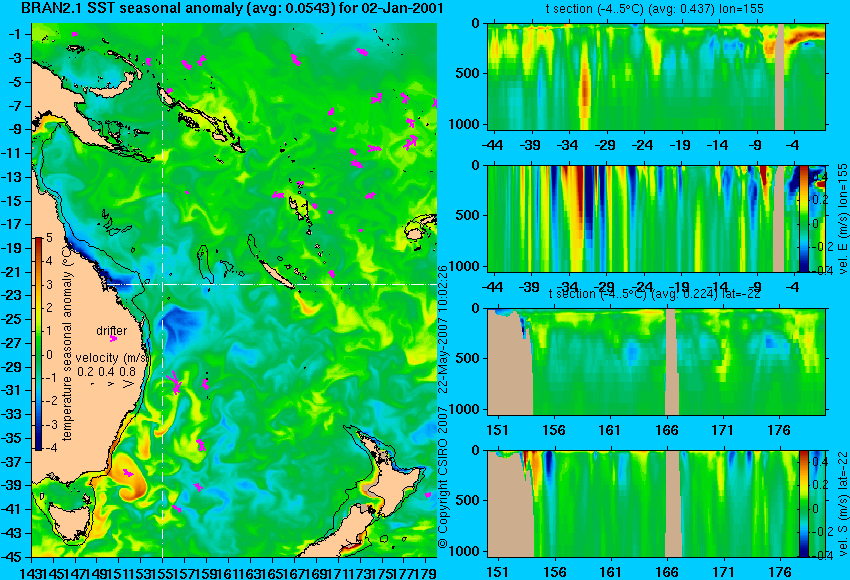Screen dimensions: 850x580
Task: Select the vertical dashed section line at longitude 155
Action: [162, 290]
